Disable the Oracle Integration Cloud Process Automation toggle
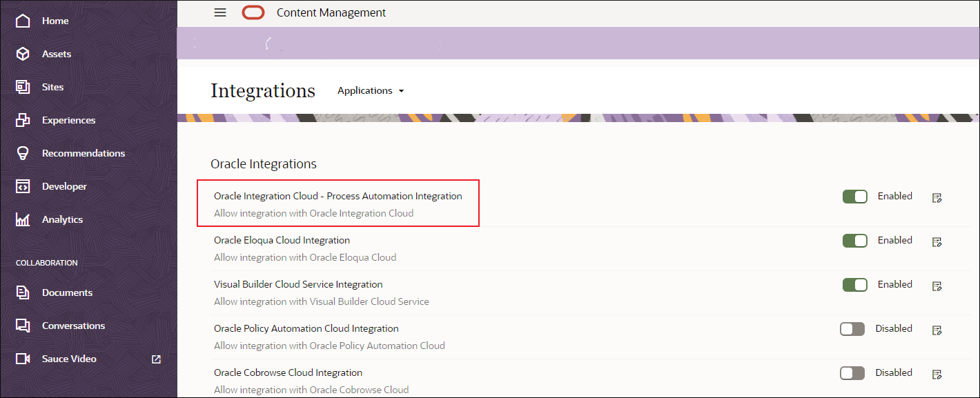 (x=854, y=196)
